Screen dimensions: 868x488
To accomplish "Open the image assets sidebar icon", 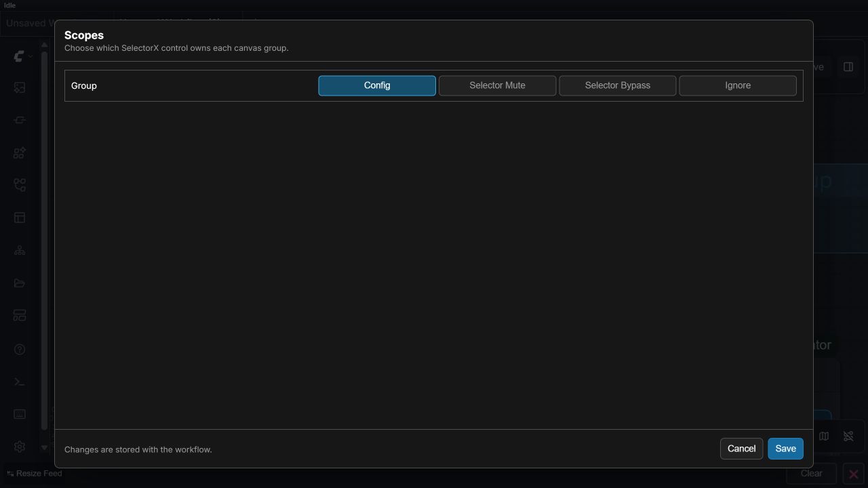I will [x=20, y=87].
